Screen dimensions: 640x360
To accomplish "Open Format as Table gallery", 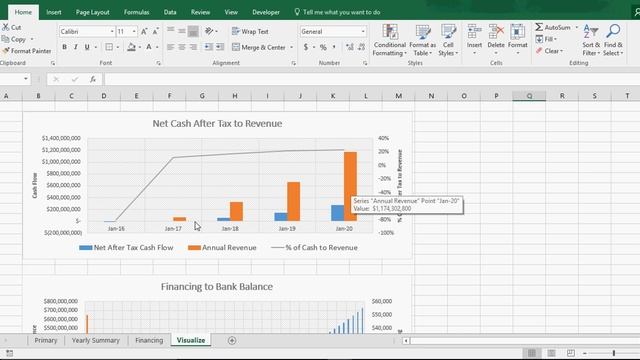I will pyautogui.click(x=422, y=40).
